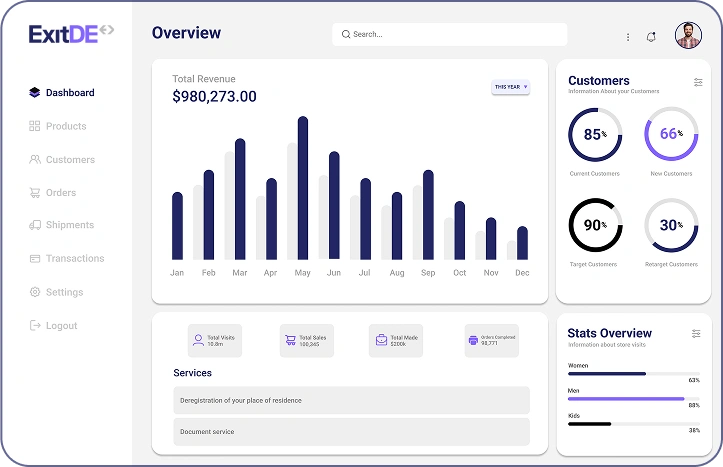This screenshot has width=723, height=467.
Task: Click the Women 63% progress bar
Action: 633,373
